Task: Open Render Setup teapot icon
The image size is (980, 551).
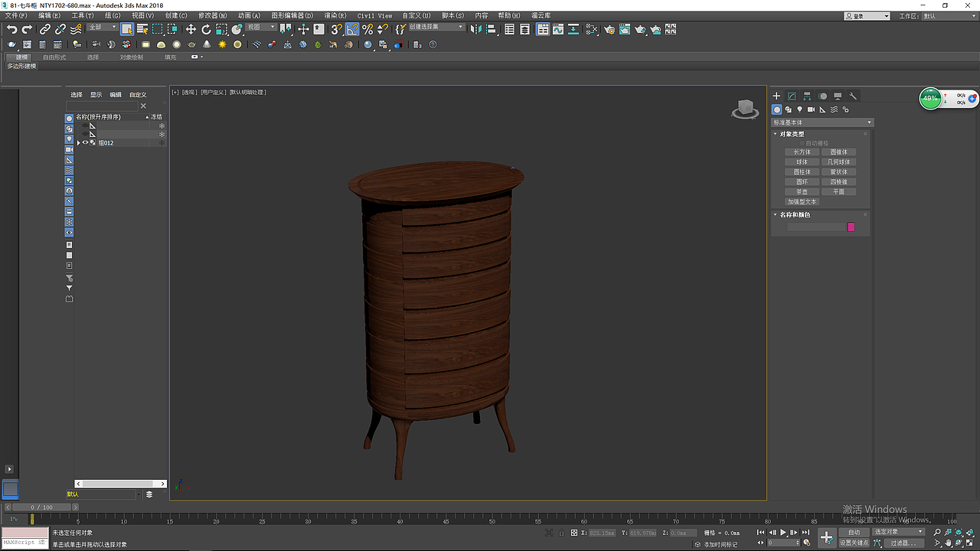Action: pos(609,29)
